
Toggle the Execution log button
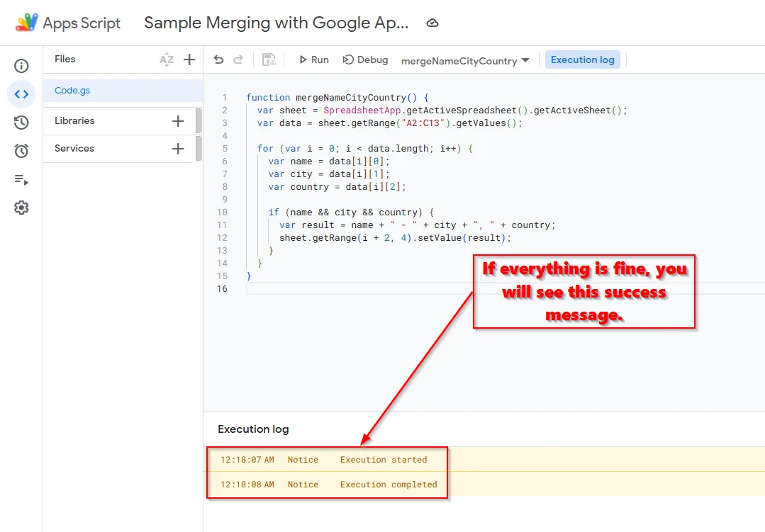(583, 60)
